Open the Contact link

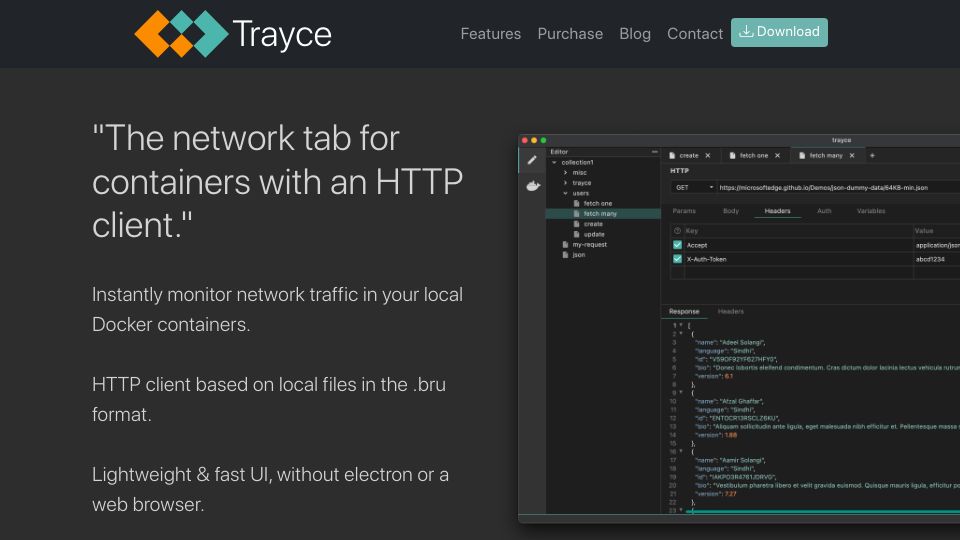click(695, 34)
